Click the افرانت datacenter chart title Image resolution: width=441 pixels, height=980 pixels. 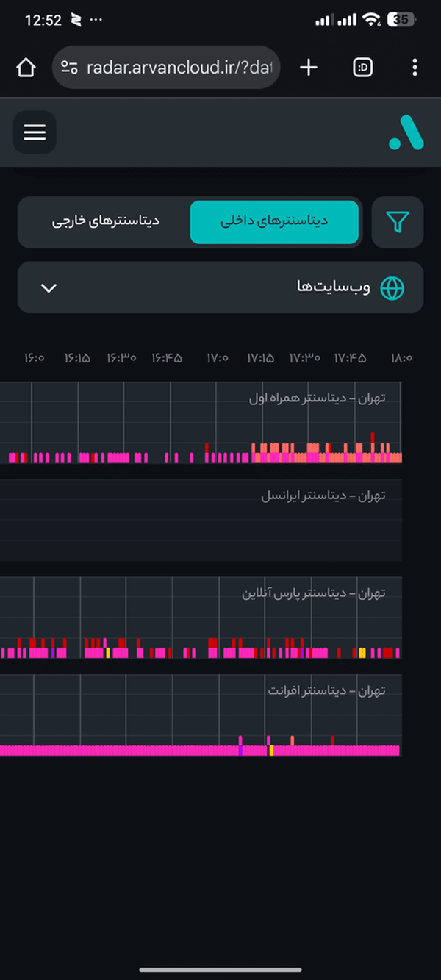coord(326,691)
